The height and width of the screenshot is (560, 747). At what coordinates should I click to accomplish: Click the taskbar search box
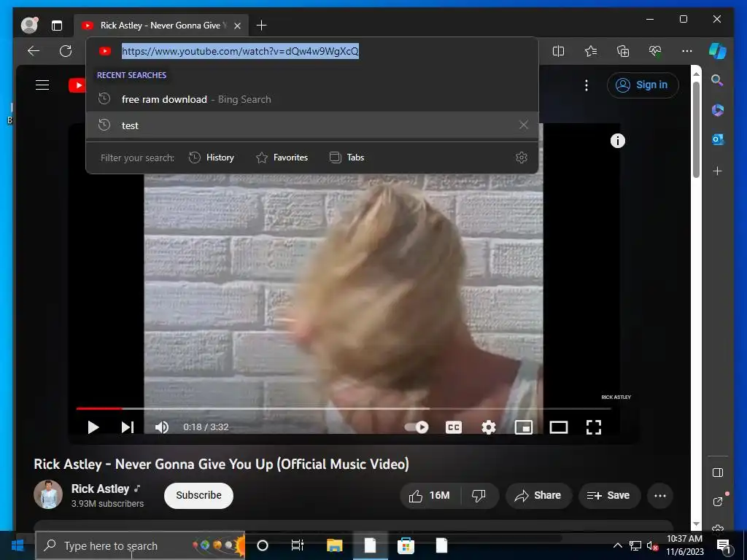click(140, 545)
